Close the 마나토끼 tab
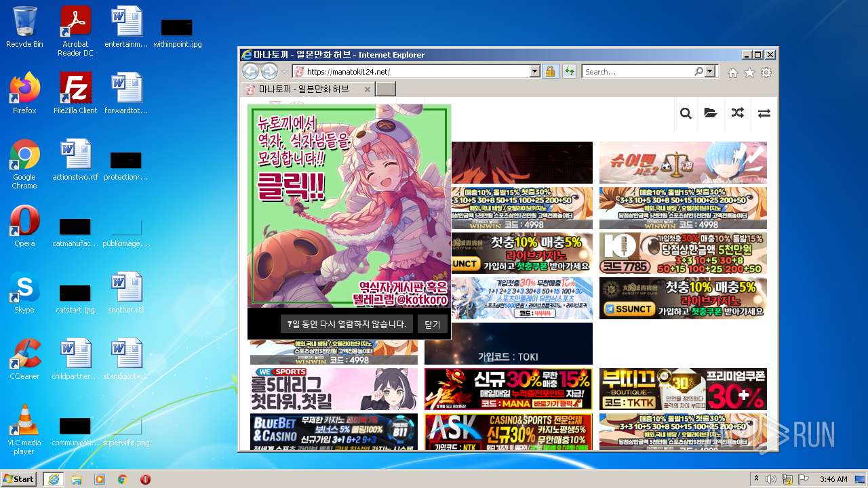This screenshot has height=488, width=868. tap(368, 89)
